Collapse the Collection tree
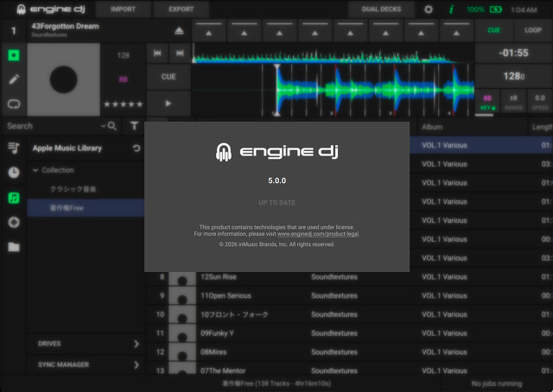Viewport: 553px width, 392px height. tap(35, 170)
